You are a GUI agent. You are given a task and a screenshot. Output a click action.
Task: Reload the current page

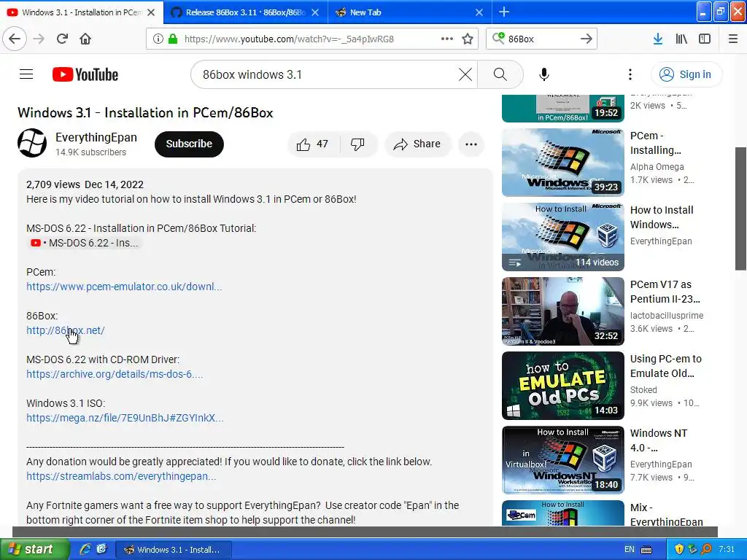coord(62,39)
